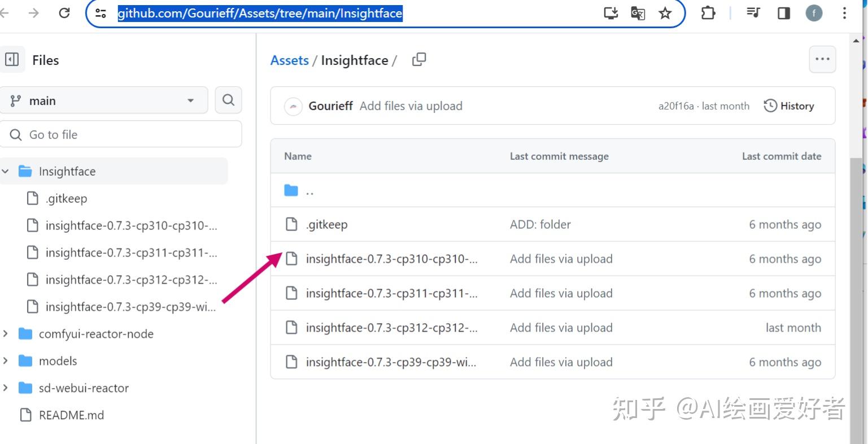Select README.md in the file tree

(71, 415)
